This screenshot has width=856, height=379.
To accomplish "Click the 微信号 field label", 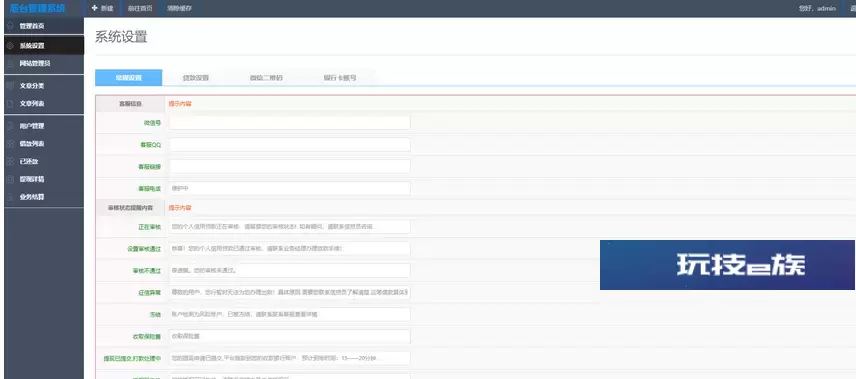I will pyautogui.click(x=152, y=123).
